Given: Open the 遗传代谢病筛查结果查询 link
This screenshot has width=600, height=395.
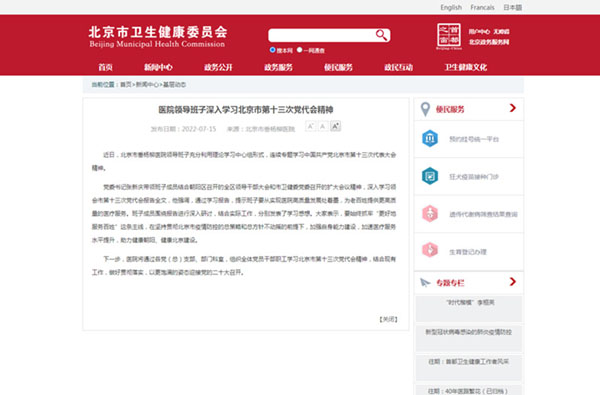Looking at the screenshot, I should point(483,214).
